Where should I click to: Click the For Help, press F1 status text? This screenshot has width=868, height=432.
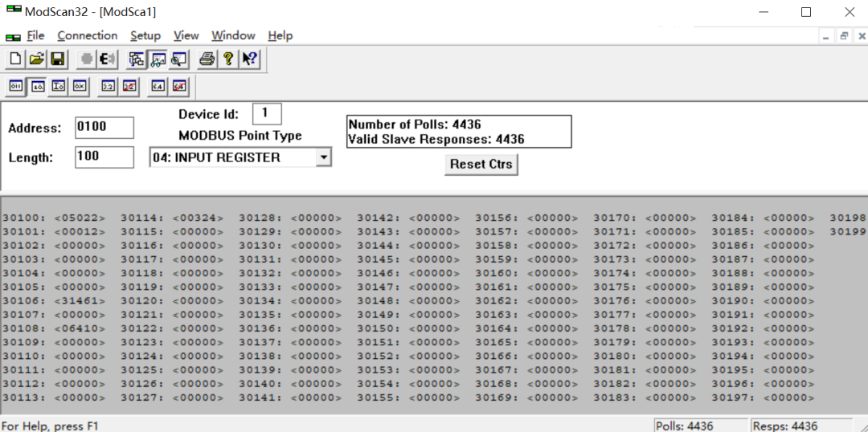tap(50, 426)
